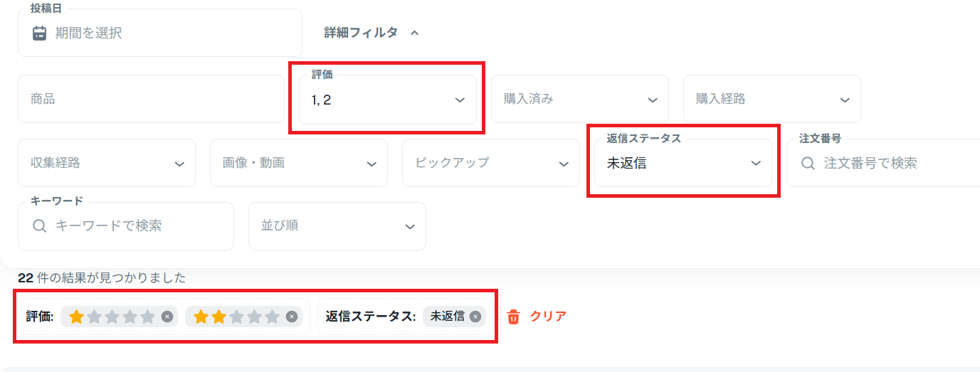Click クリア to reset all filters
This screenshot has height=372, width=980.
point(548,317)
